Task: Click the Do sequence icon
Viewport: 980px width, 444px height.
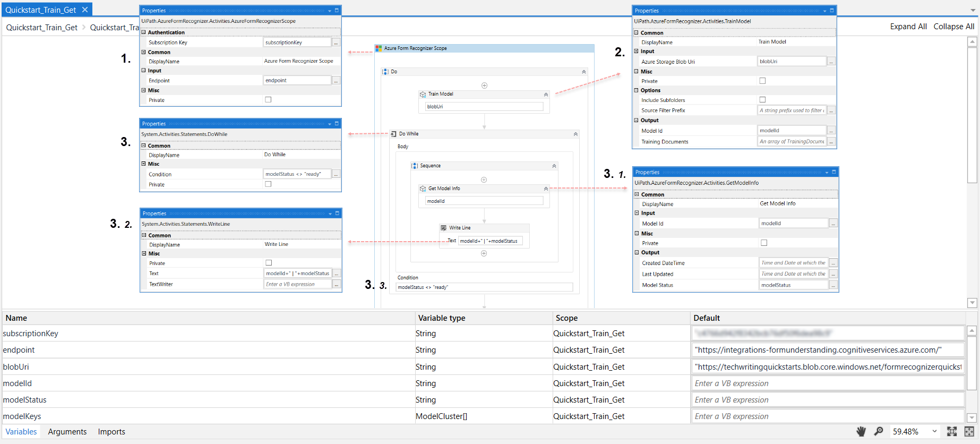Action: (x=385, y=72)
